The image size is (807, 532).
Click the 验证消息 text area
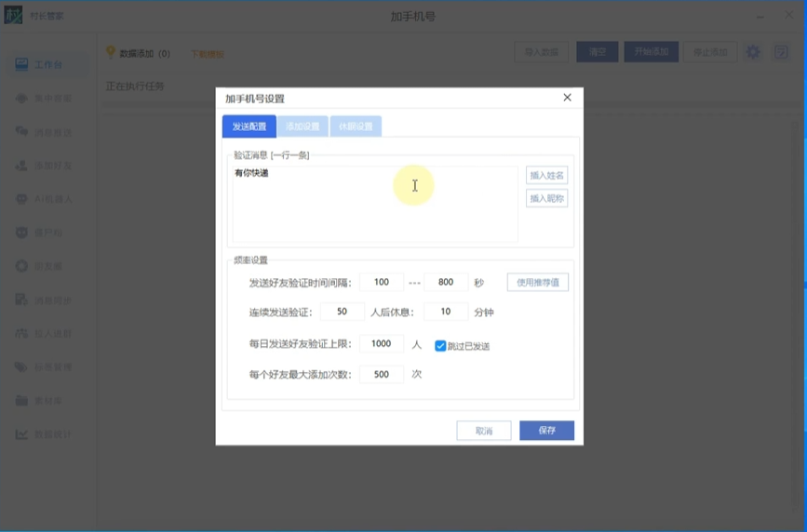375,204
